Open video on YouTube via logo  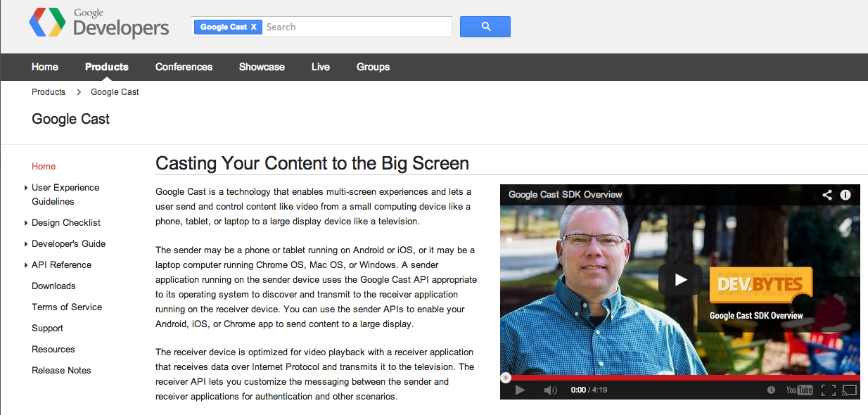click(x=800, y=390)
